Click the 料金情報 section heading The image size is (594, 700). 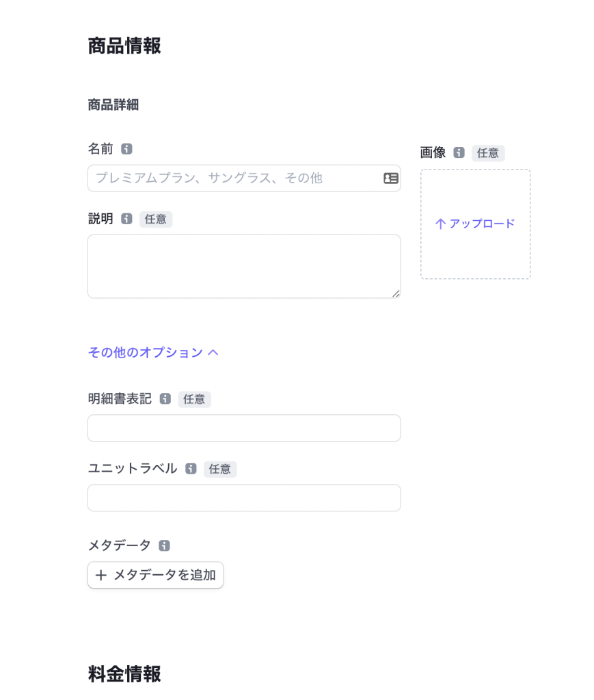pyautogui.click(x=124, y=674)
